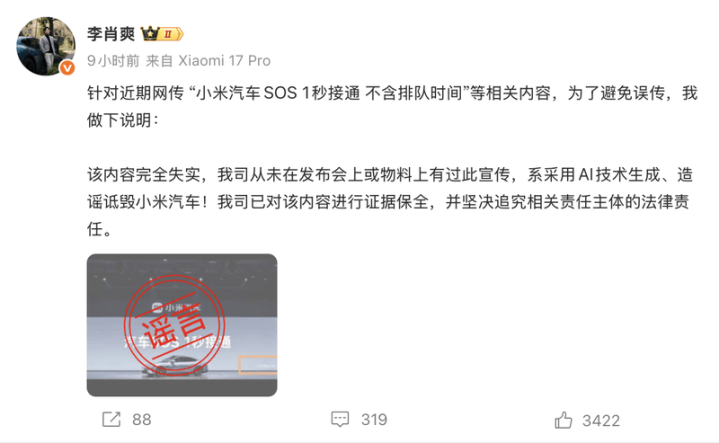Like the post with thumbs-up icon
This screenshot has width=719, height=443.
coord(563,420)
